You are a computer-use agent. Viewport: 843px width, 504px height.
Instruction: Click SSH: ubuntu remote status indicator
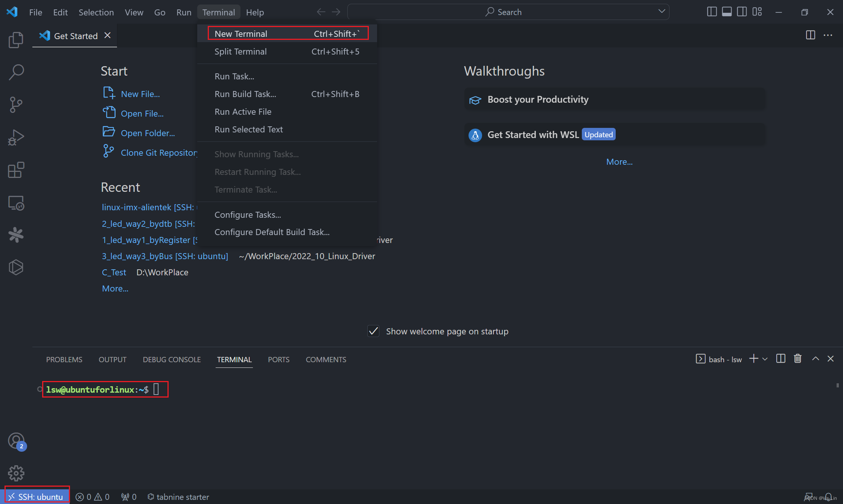37,497
